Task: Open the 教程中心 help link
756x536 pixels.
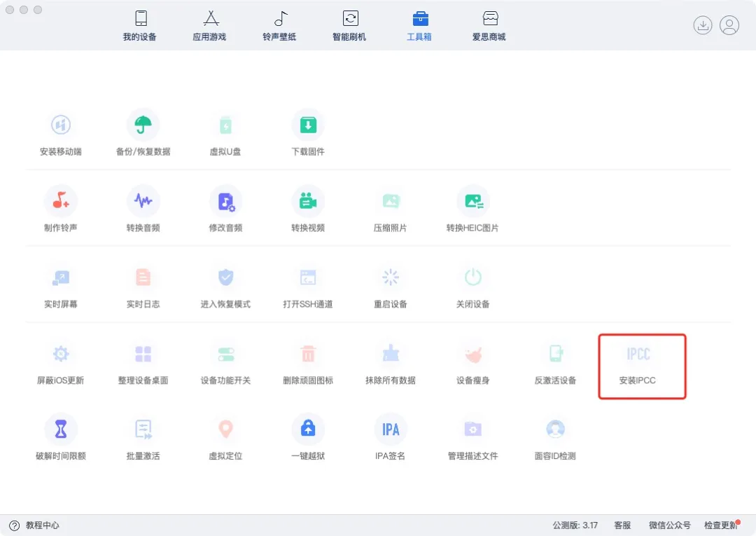Action: (x=35, y=525)
